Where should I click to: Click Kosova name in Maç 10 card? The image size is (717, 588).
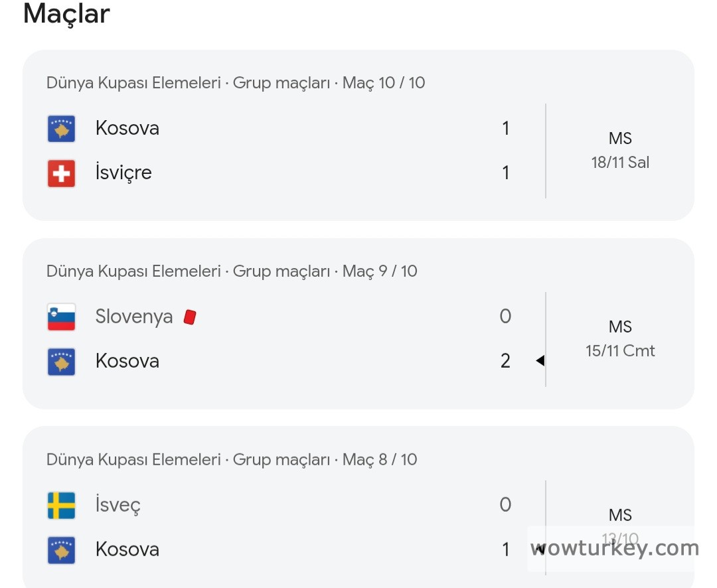pyautogui.click(x=127, y=128)
